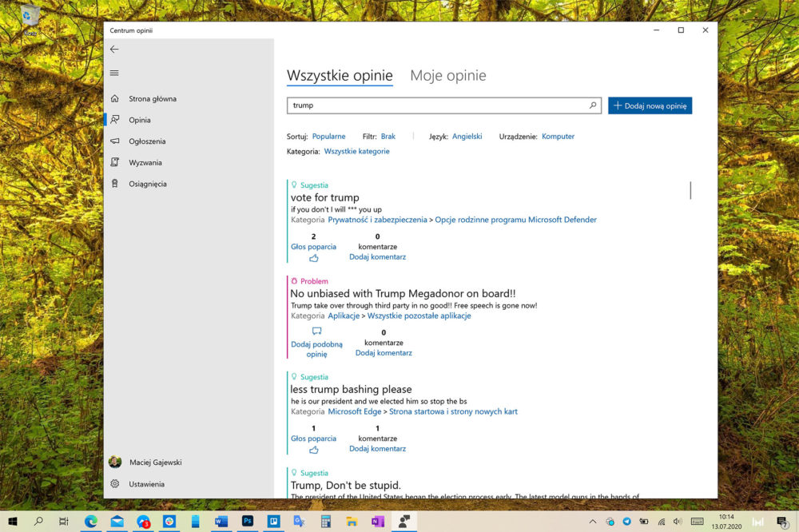
Task: Open 'No unbiased with Trump Megadonor' feedback
Action: pos(403,293)
